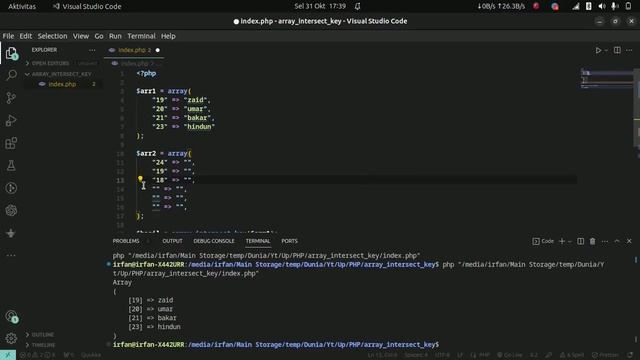Click the Spaces: 4 indentation setting

point(416,355)
